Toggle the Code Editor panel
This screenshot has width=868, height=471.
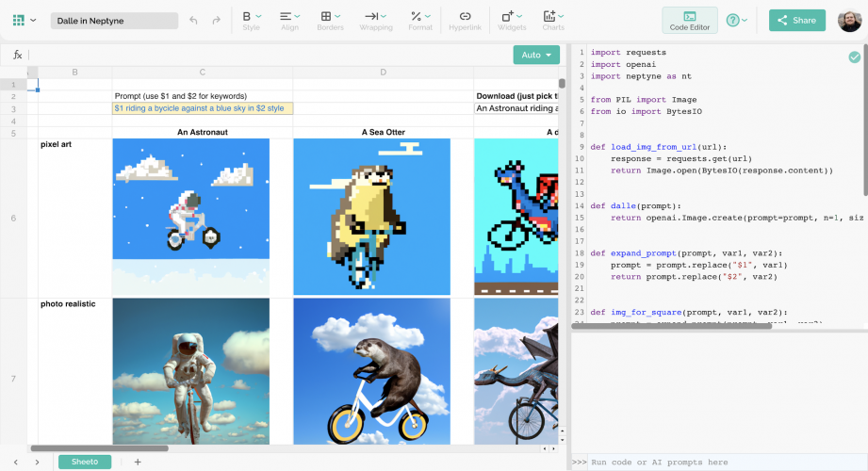(x=690, y=20)
